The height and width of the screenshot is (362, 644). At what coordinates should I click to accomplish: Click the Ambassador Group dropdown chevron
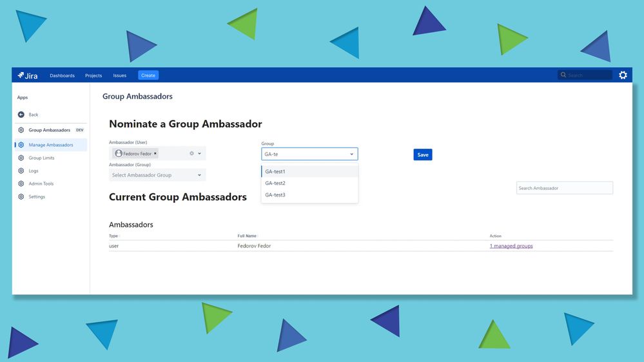point(200,175)
